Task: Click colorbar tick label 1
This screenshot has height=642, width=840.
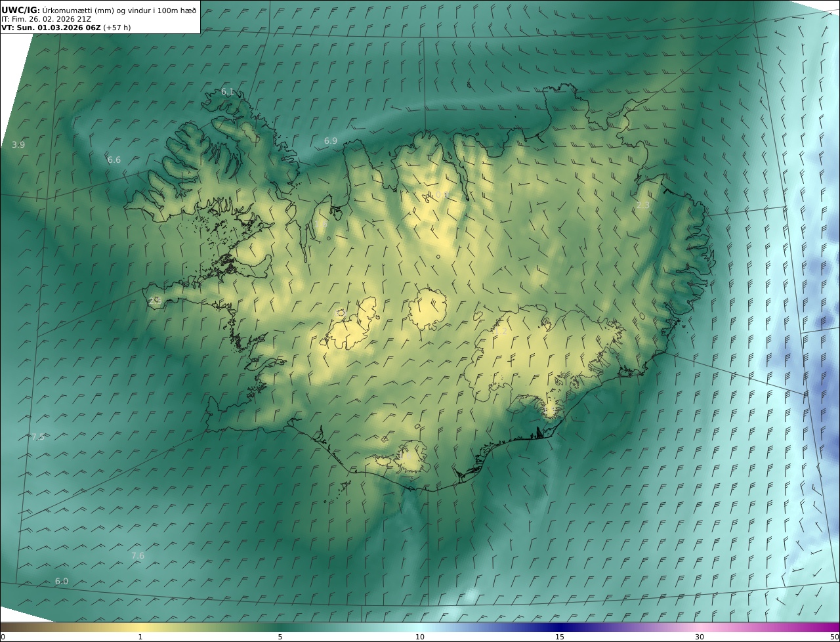Action: pyautogui.click(x=140, y=637)
